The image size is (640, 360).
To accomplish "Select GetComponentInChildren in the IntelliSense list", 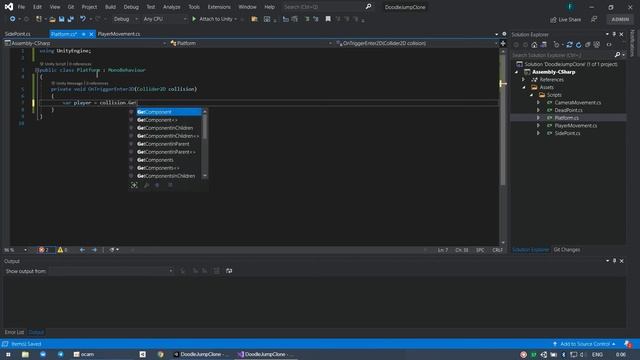I will pos(165,128).
